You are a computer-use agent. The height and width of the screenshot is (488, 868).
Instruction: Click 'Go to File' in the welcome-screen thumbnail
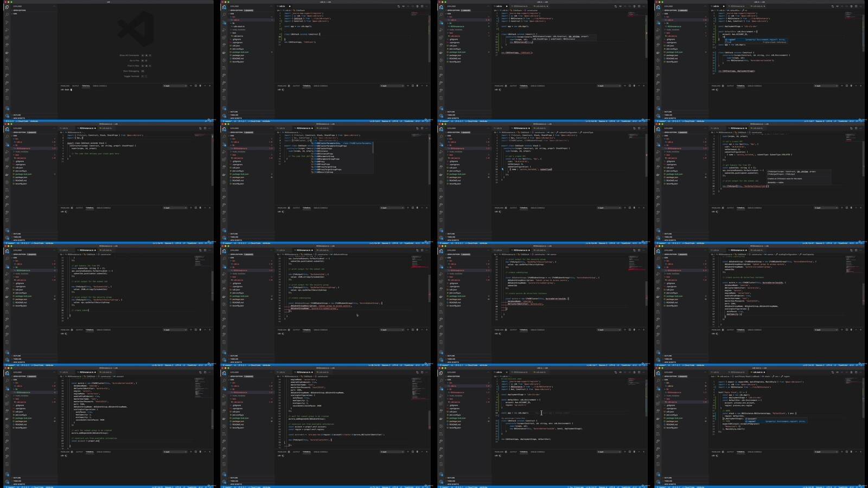(135, 61)
